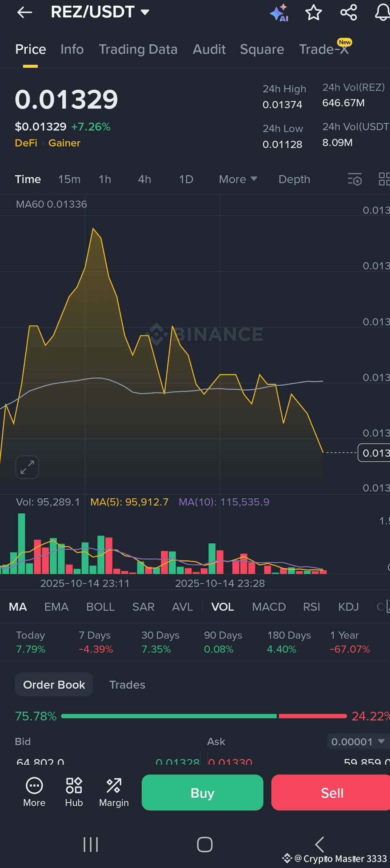Toggle EMA indicator
390x868 pixels.
[x=56, y=607]
